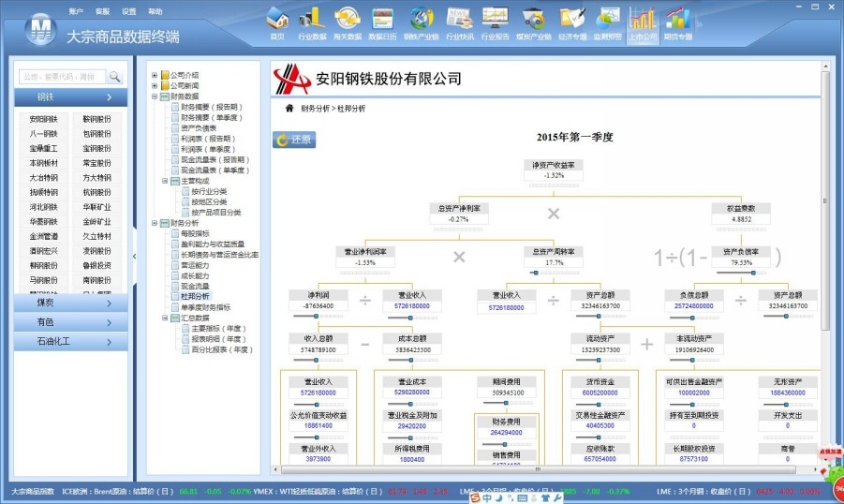The height and width of the screenshot is (504, 844).
Task: Open 财务摘要（报告期）in tree
Action: 212,107
